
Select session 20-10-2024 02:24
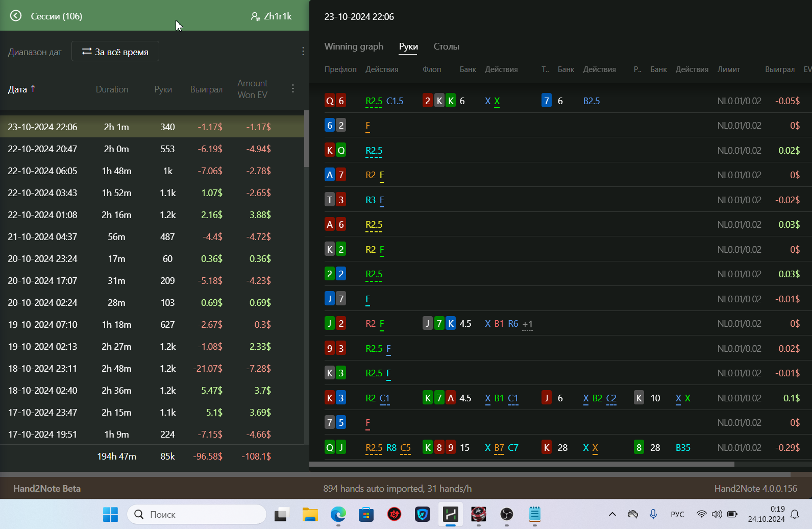tap(152, 302)
